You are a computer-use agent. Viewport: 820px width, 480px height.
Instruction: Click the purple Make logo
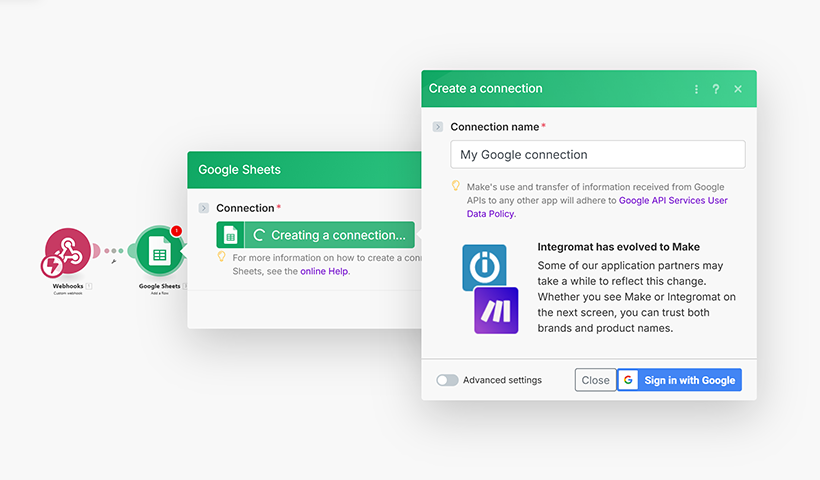click(496, 310)
